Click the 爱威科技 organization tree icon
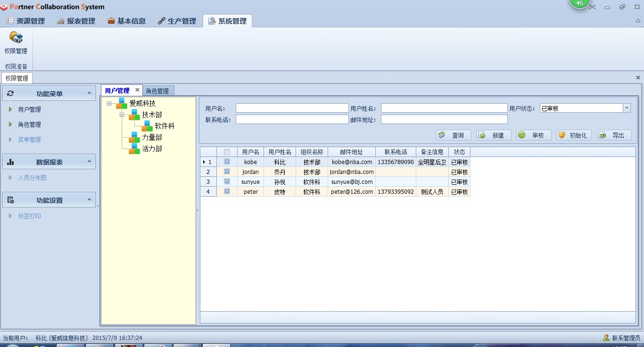Image resolution: width=644 pixels, height=347 pixels. [122, 103]
